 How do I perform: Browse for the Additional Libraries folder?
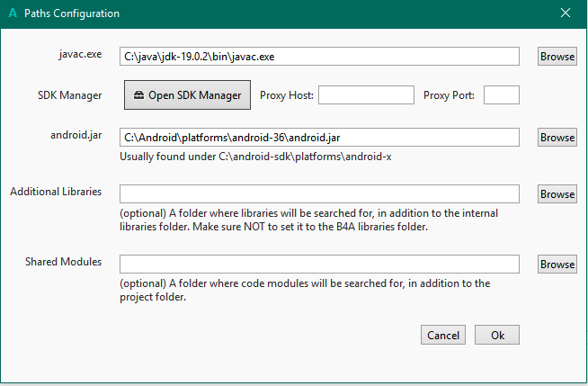click(x=557, y=193)
